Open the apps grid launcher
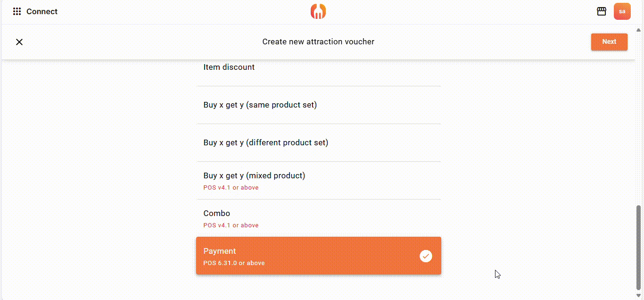 click(x=17, y=12)
